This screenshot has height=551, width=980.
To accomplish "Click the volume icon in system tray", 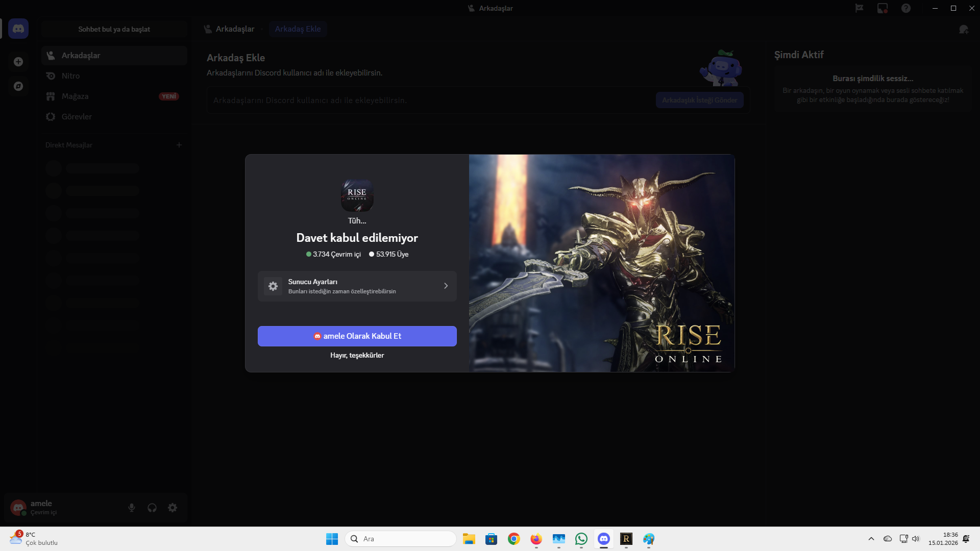I will 916,539.
